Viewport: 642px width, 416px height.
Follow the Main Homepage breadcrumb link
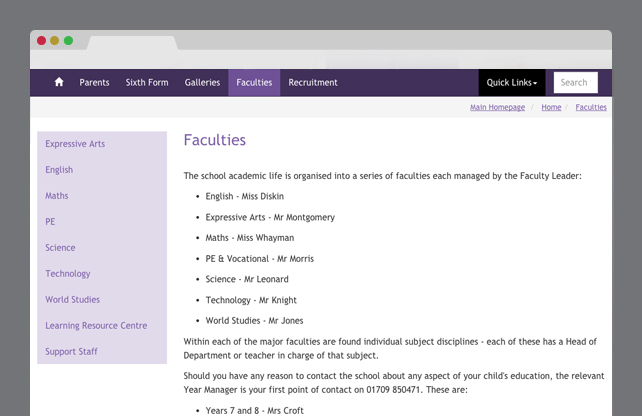[x=497, y=107]
